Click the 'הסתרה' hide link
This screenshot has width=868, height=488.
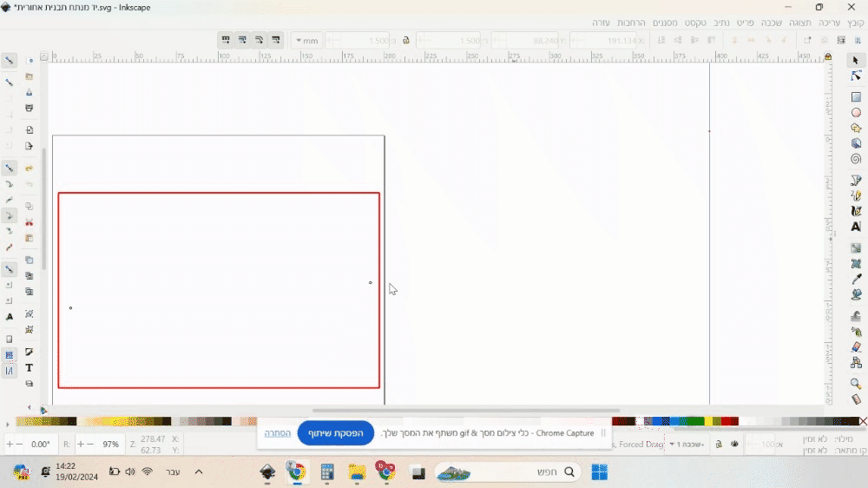pos(278,433)
